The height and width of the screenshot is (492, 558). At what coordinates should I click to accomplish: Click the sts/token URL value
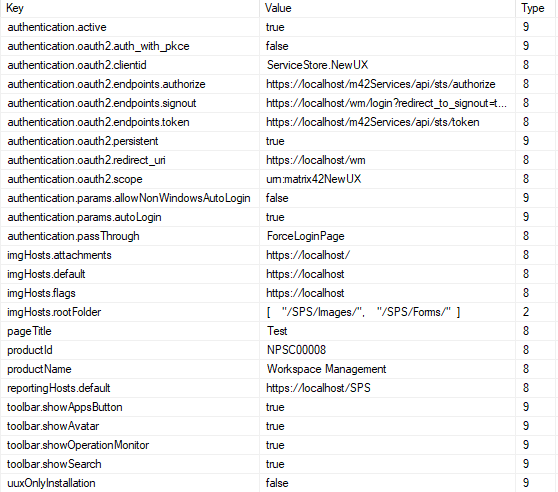point(373,122)
